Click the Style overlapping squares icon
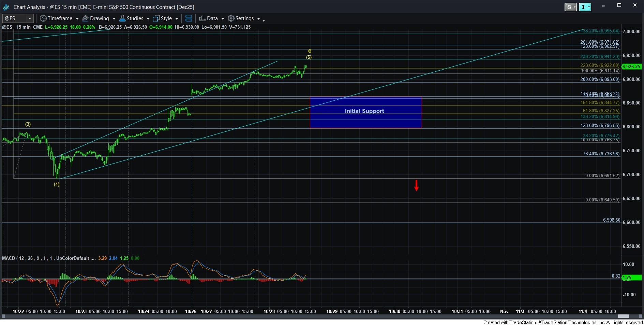 (x=156, y=18)
